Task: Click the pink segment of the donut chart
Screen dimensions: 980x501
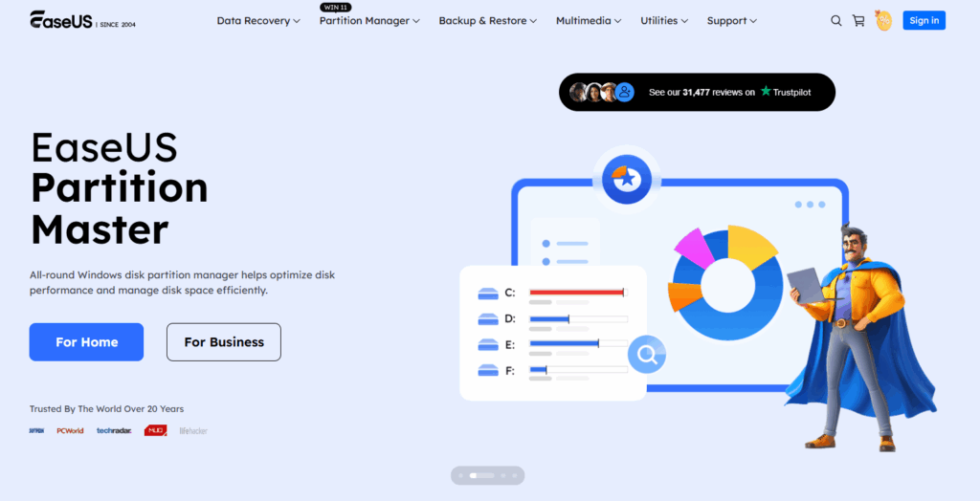Action: pyautogui.click(x=695, y=248)
